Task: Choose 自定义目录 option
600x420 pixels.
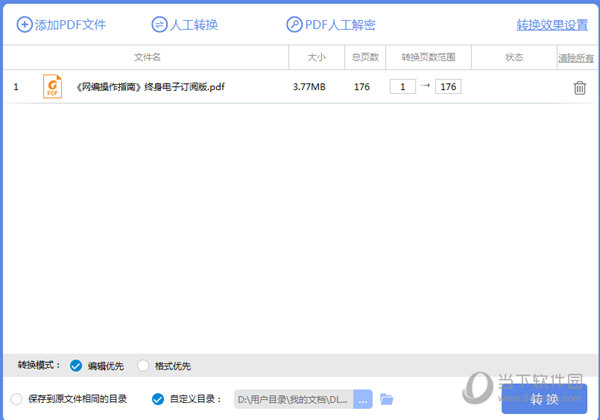Action: pos(158,399)
